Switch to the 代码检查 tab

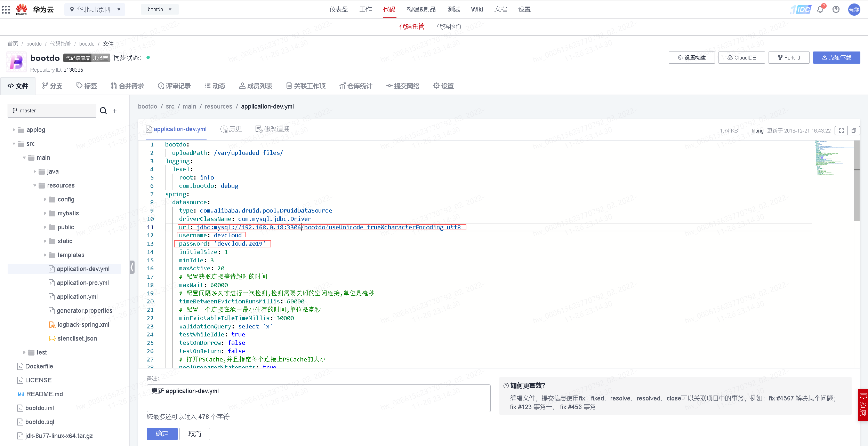(449, 26)
